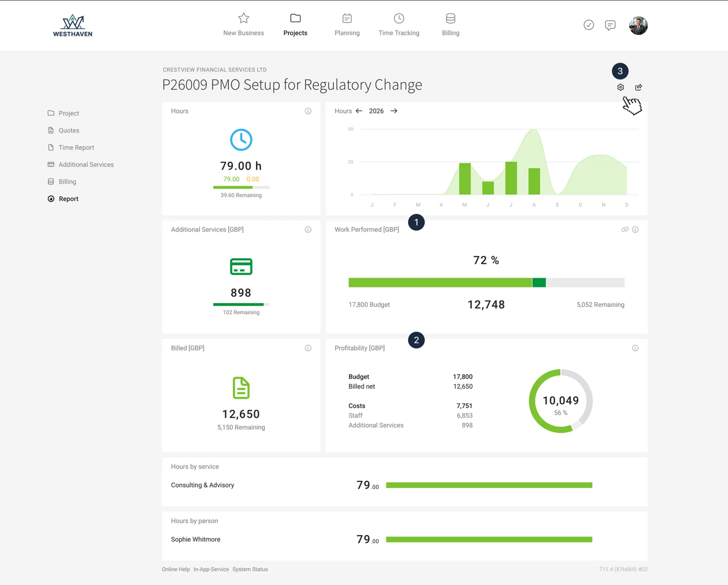The width and height of the screenshot is (728, 585).
Task: Click the Work Performed 72% progress bar
Action: point(486,283)
